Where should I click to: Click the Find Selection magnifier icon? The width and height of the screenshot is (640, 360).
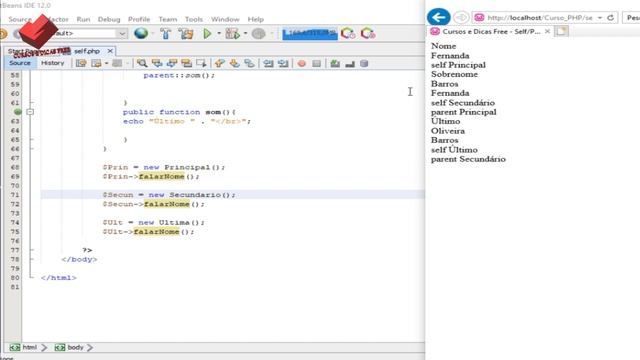(142, 63)
